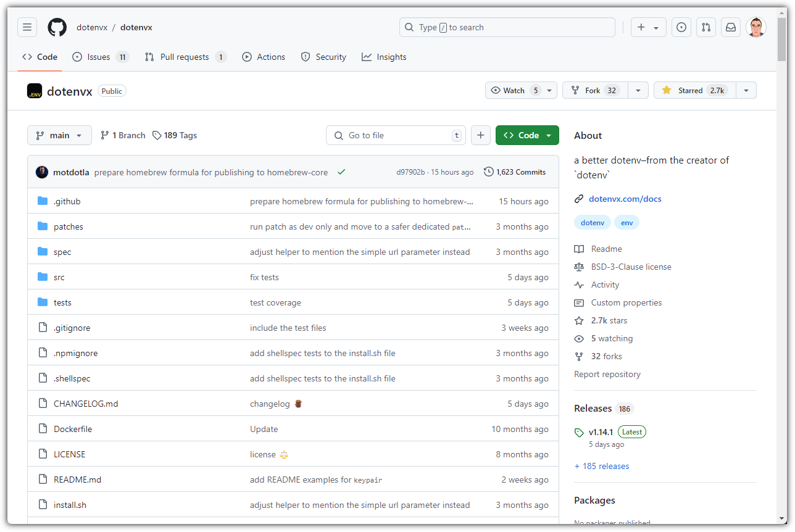Open the .shellspec file
Image resolution: width=795 pixels, height=532 pixels.
[72, 378]
